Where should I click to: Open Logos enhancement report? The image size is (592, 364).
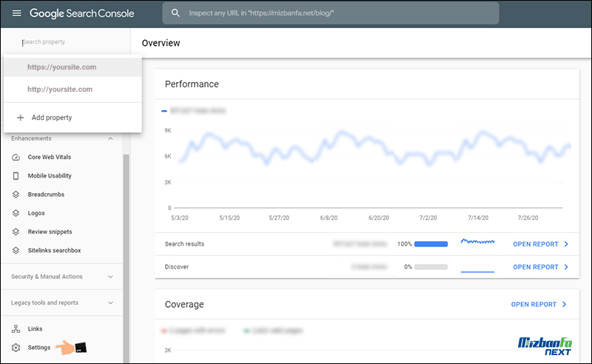pyautogui.click(x=36, y=213)
